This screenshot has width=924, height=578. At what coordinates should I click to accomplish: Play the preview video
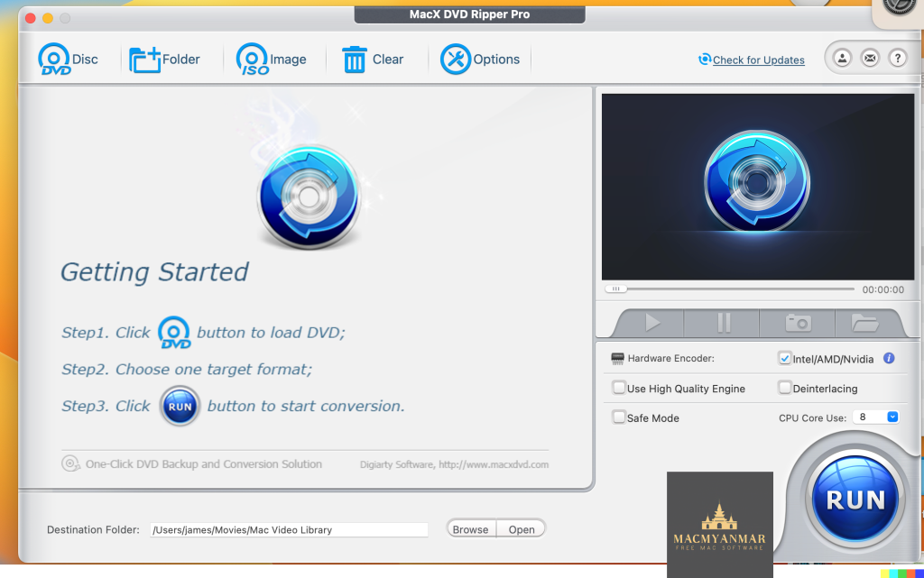[x=651, y=323]
